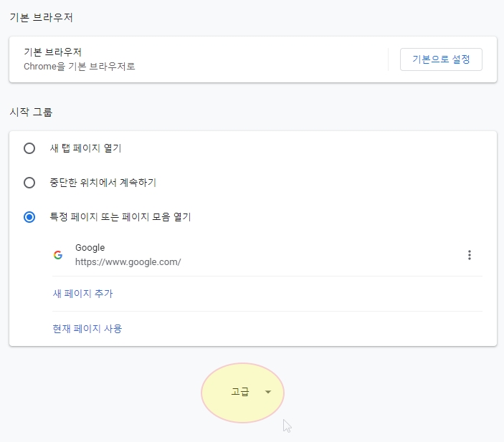Viewport: 504px width, 442px height.
Task: Expand the 고급 advanced settings section
Action: click(x=242, y=392)
